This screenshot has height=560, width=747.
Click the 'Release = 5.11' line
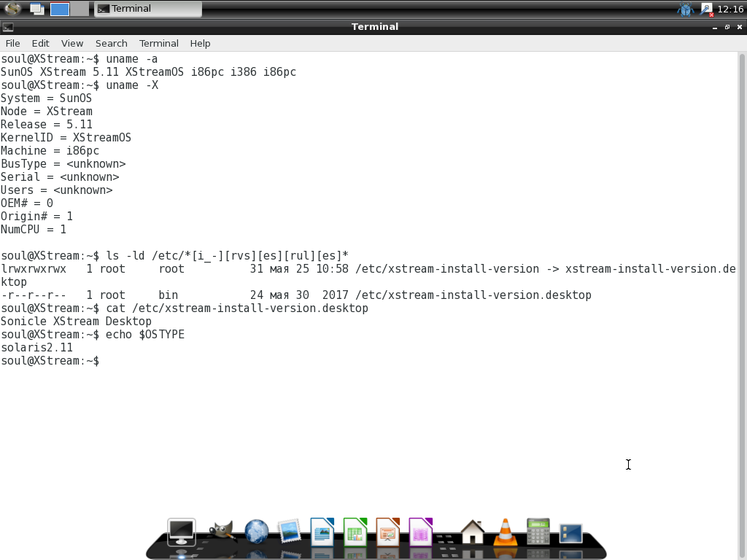[46, 125]
